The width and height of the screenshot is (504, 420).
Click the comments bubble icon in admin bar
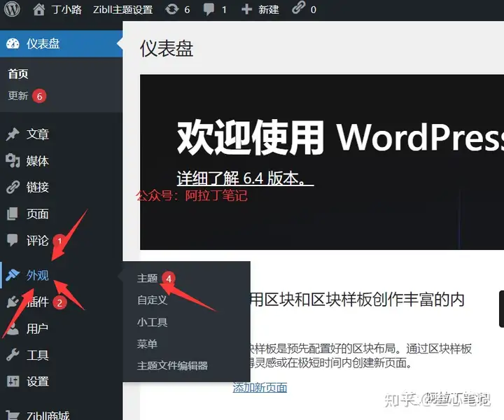click(x=209, y=9)
